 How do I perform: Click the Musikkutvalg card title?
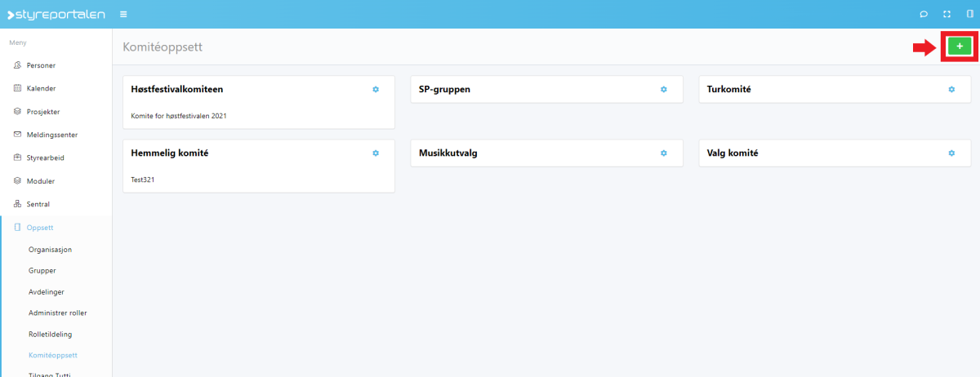448,153
